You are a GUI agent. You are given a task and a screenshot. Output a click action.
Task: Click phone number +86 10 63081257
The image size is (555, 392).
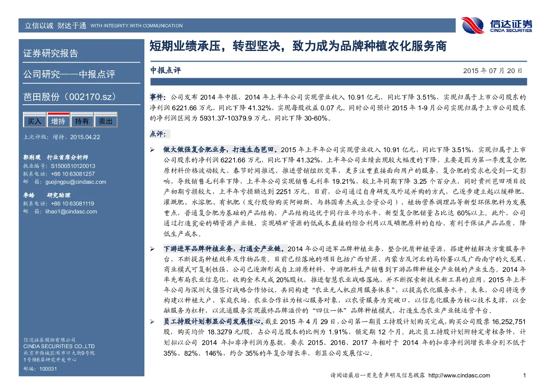73,174
